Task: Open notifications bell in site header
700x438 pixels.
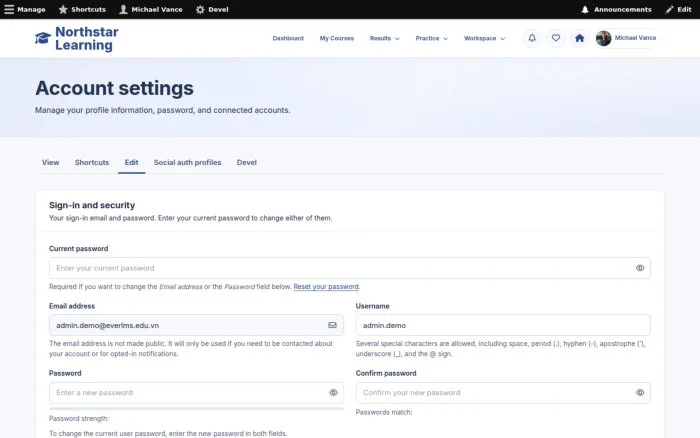Action: [x=532, y=38]
